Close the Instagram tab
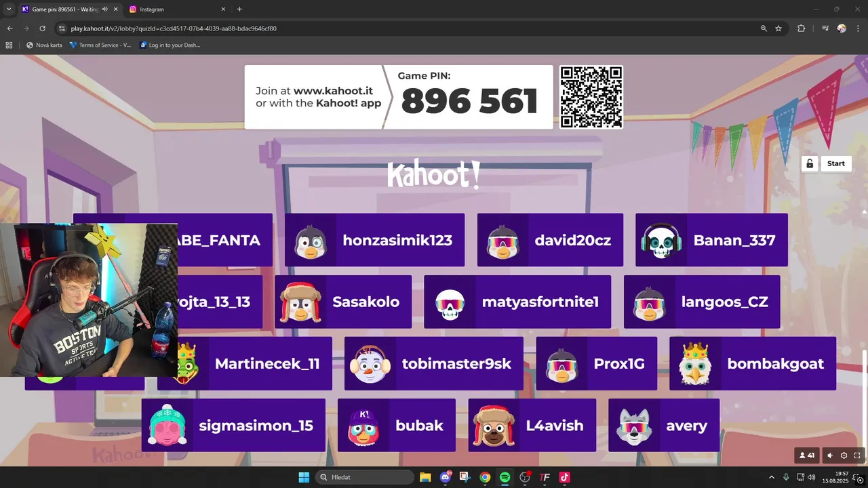 tap(223, 9)
